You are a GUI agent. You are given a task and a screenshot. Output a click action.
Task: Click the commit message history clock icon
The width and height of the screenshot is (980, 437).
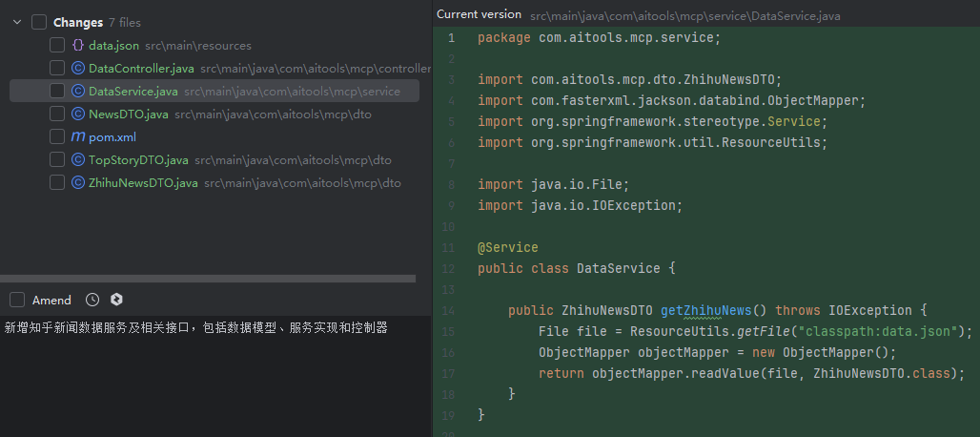92,300
